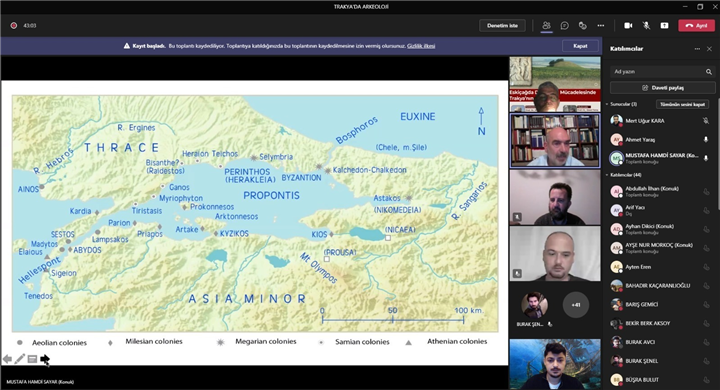Open the reactions icon in meeting toolbar
This screenshot has height=390, width=720.
(x=582, y=26)
